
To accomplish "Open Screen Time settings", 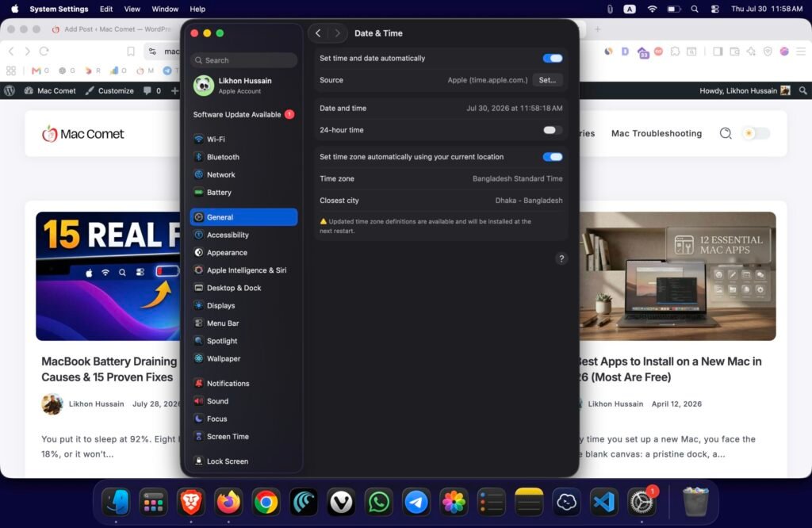I will [x=243, y=436].
